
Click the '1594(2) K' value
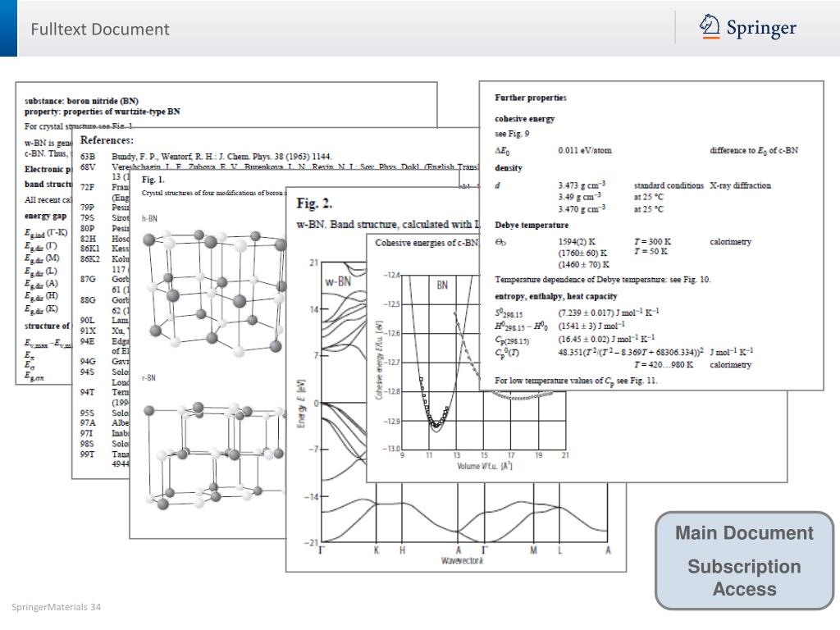point(577,242)
